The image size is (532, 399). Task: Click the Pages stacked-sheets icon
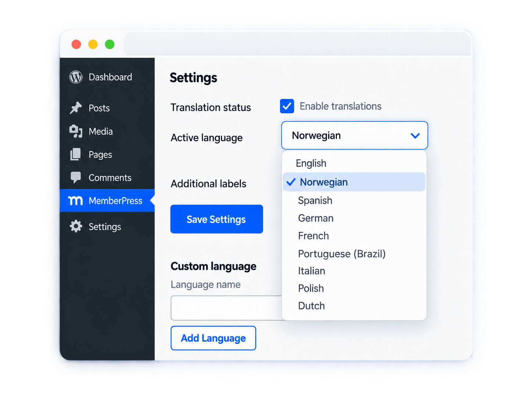click(76, 154)
